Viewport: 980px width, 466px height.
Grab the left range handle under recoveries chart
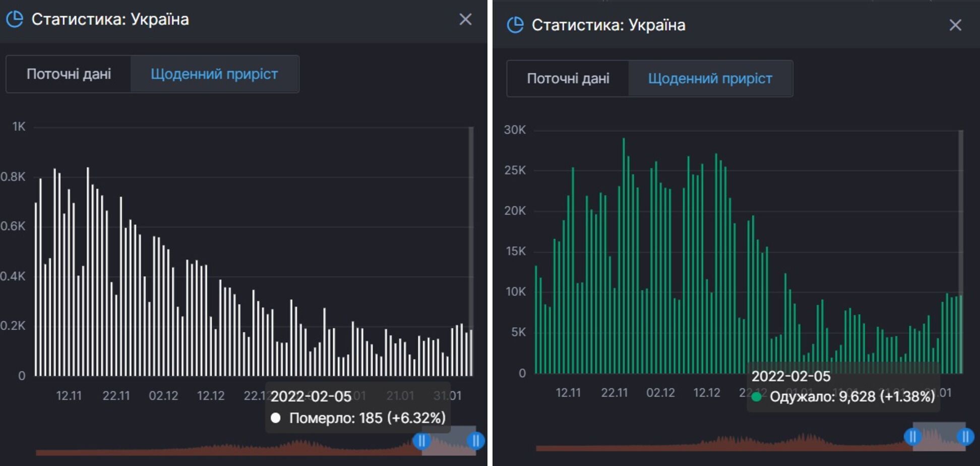[x=912, y=436]
